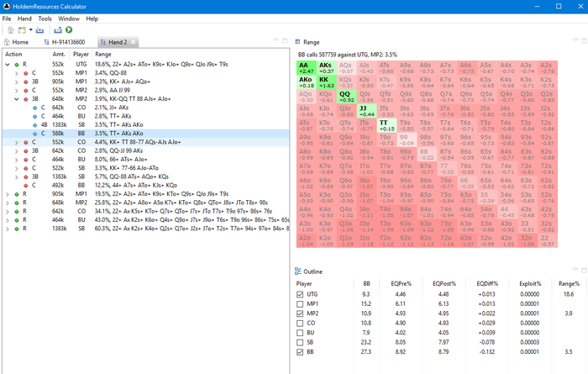
Task: Collapse the UTG 552k raise node
Action: (8, 65)
